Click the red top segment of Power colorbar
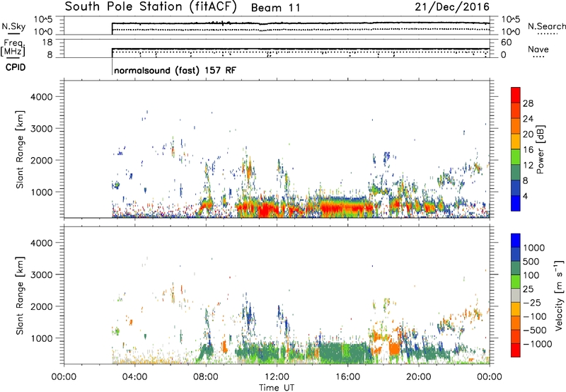 [x=516, y=95]
